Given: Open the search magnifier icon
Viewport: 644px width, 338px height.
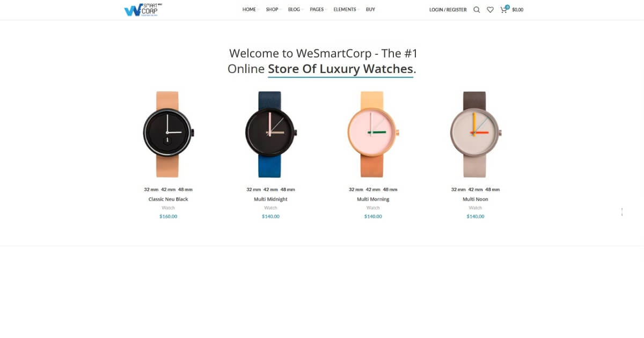Looking at the screenshot, I should tap(477, 10).
